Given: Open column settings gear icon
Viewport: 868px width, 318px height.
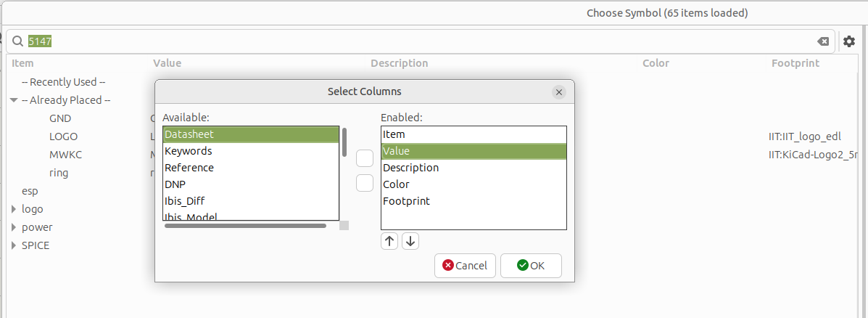Looking at the screenshot, I should coord(848,41).
